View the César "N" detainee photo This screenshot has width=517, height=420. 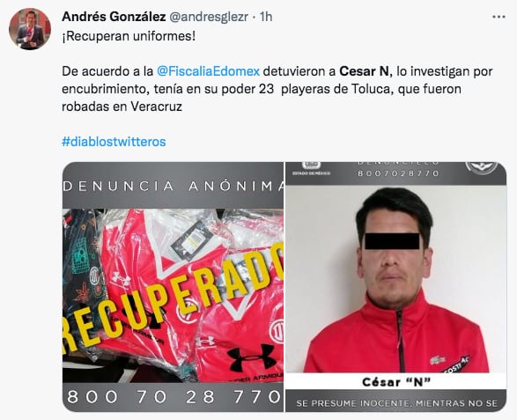pyautogui.click(x=395, y=287)
